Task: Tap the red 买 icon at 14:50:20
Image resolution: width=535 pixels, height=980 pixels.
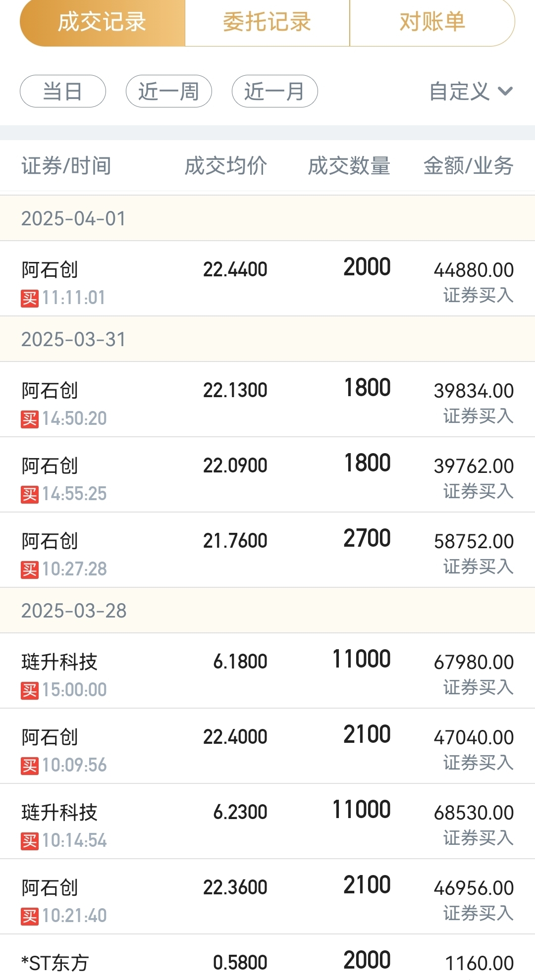Action: pyautogui.click(x=30, y=419)
